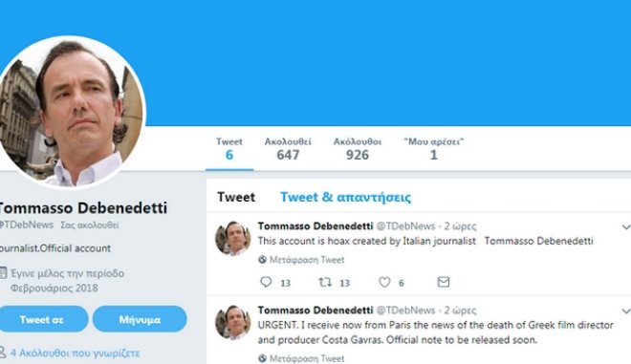This screenshot has height=364, width=631.
Task: Click the Tweet σε button
Action: point(43,319)
